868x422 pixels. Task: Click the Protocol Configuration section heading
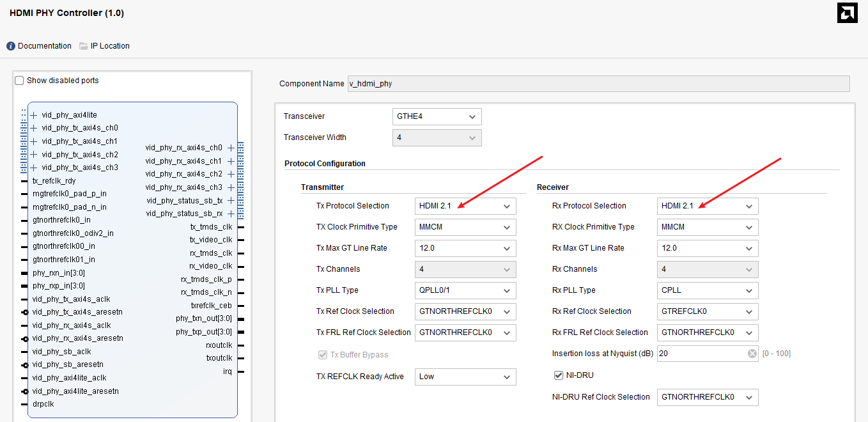pos(325,164)
